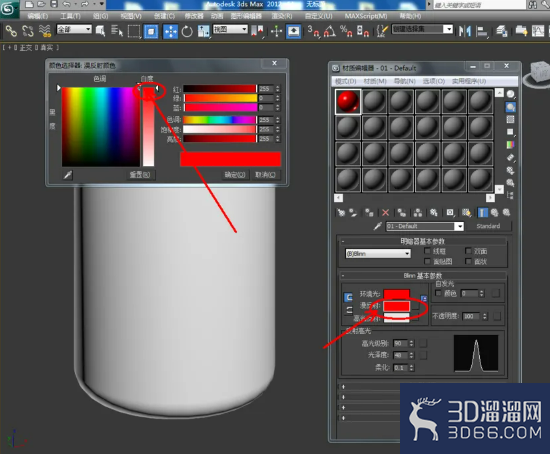This screenshot has width=550, height=454.
Task: Click the Get Material icon in Material Editor
Action: pyautogui.click(x=341, y=213)
